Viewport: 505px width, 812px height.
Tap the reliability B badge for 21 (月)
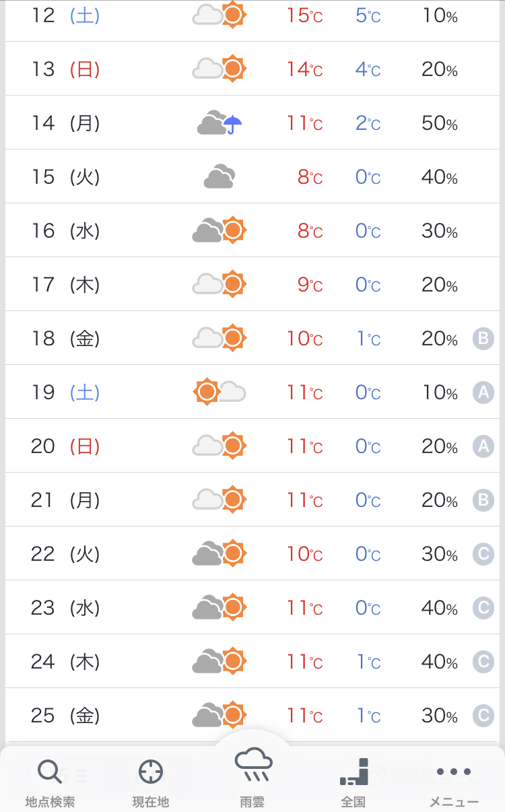pos(483,500)
